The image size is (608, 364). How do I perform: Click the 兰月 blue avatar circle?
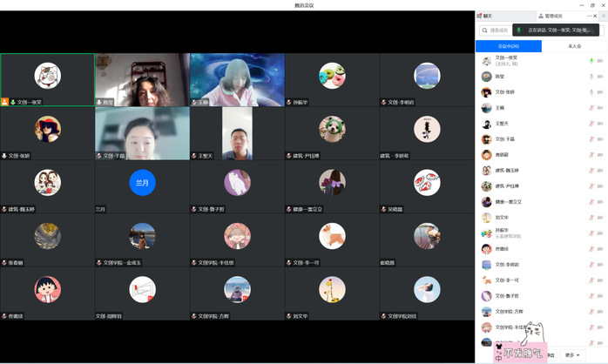coord(142,182)
